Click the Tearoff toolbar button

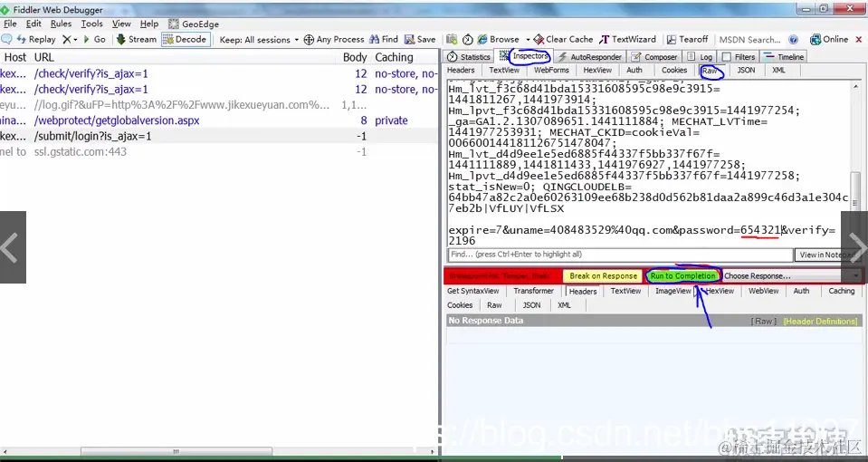click(687, 39)
